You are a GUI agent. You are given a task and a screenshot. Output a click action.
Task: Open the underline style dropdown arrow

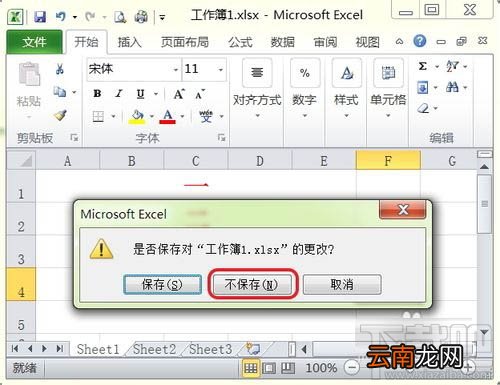[156, 94]
